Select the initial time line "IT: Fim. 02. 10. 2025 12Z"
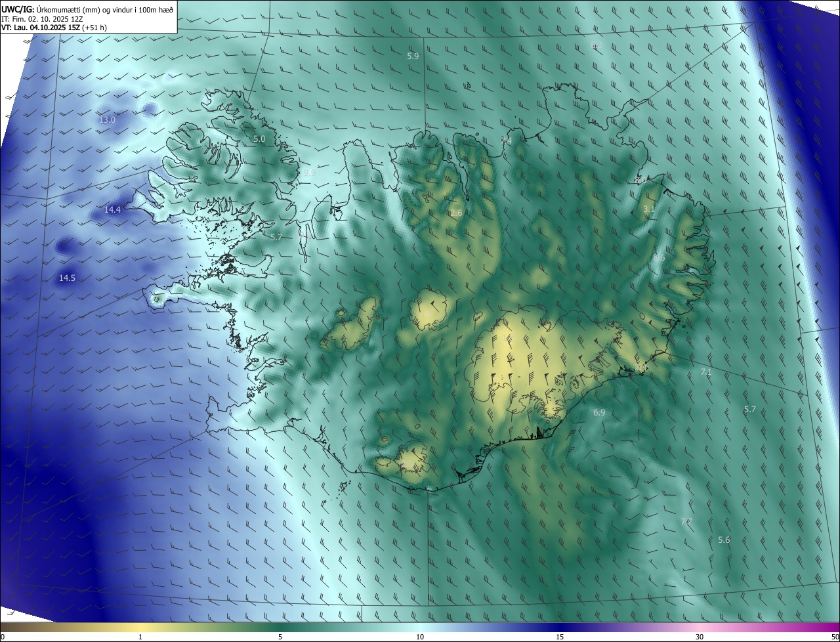Viewport: 840px width, 642px height. (42, 19)
